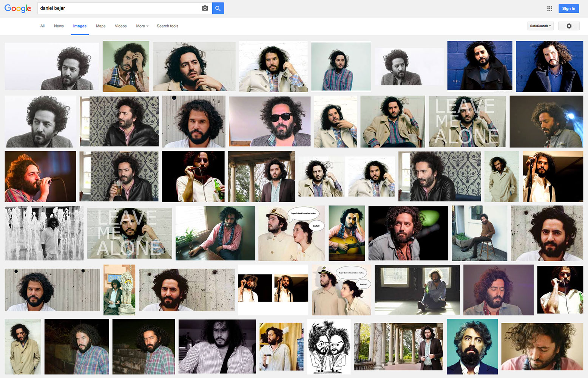This screenshot has height=378, width=588.
Task: Switch to the News tab
Action: (x=59, y=26)
